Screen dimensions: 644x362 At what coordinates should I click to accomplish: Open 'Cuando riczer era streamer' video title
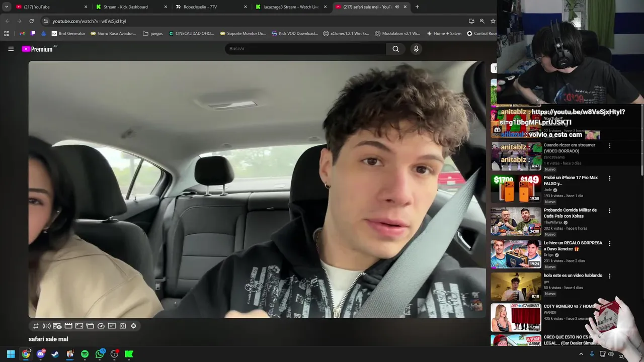point(569,148)
